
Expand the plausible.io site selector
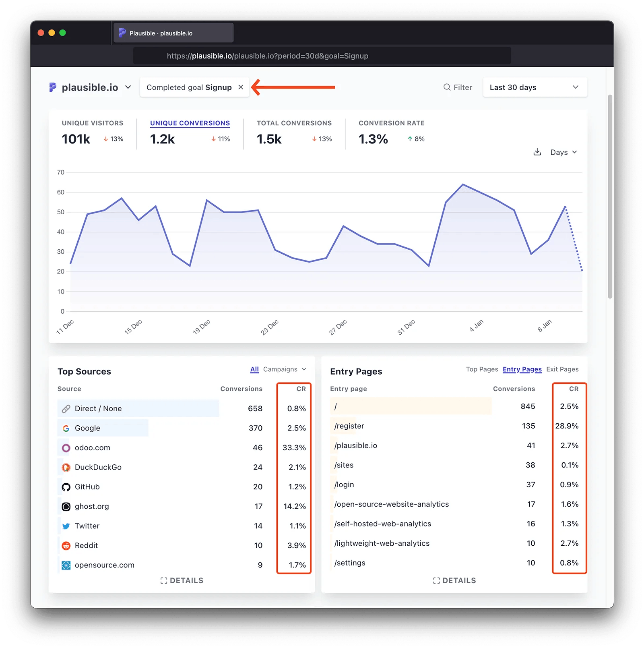pyautogui.click(x=128, y=87)
